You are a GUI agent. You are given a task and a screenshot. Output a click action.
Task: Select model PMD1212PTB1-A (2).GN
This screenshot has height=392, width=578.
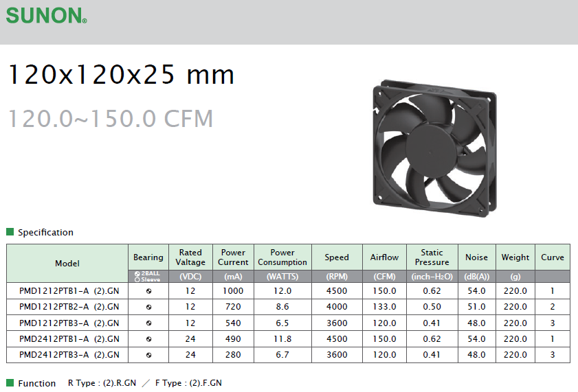click(69, 291)
